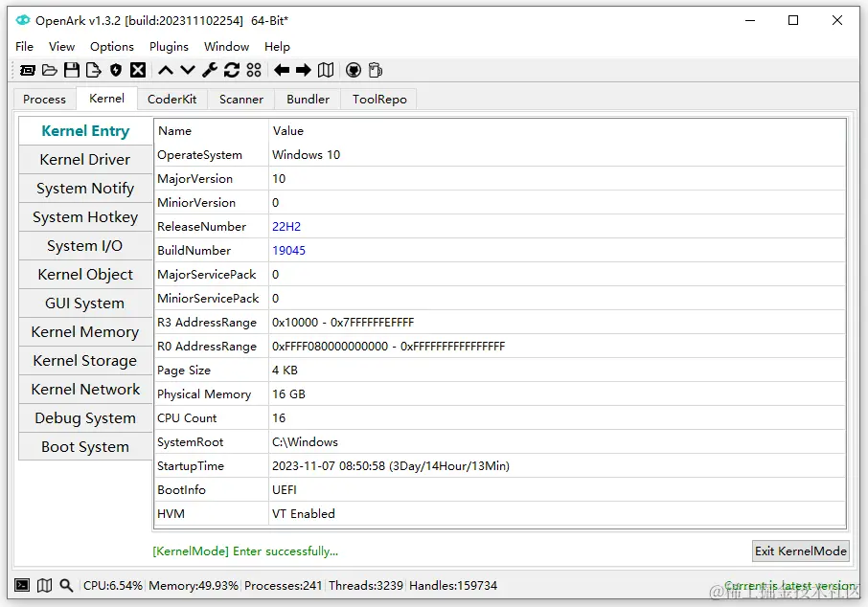
Task: Open the Plugins menu
Action: pyautogui.click(x=169, y=47)
